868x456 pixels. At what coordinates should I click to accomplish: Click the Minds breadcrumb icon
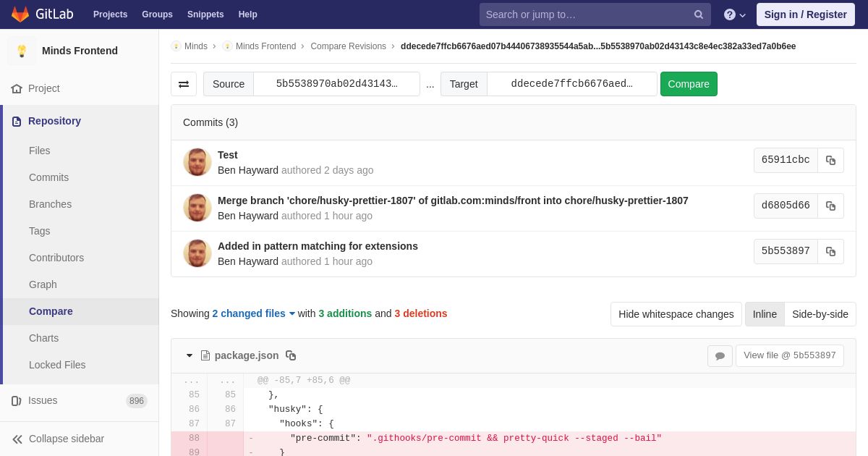click(x=176, y=46)
